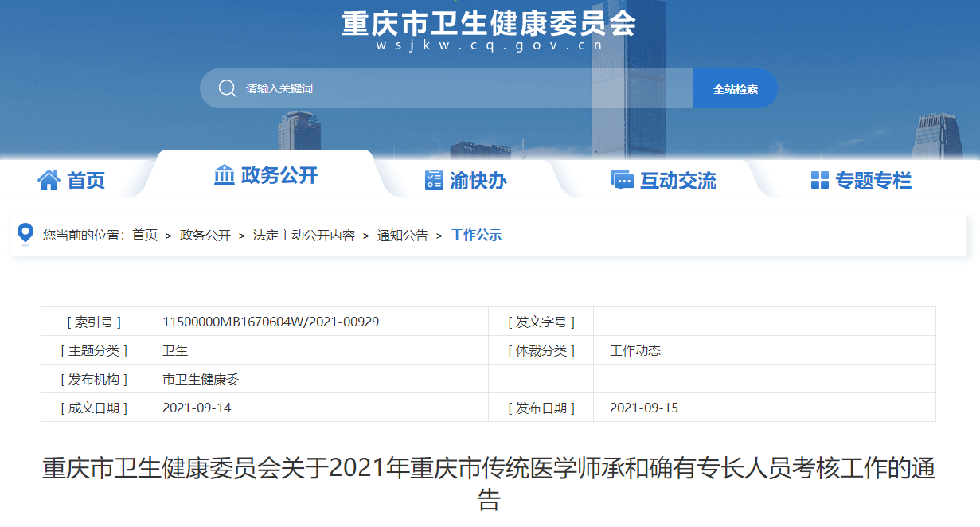Screen dimensions: 980x527
Task: Click 首页 in the breadcrumb trail
Action: click(145, 236)
